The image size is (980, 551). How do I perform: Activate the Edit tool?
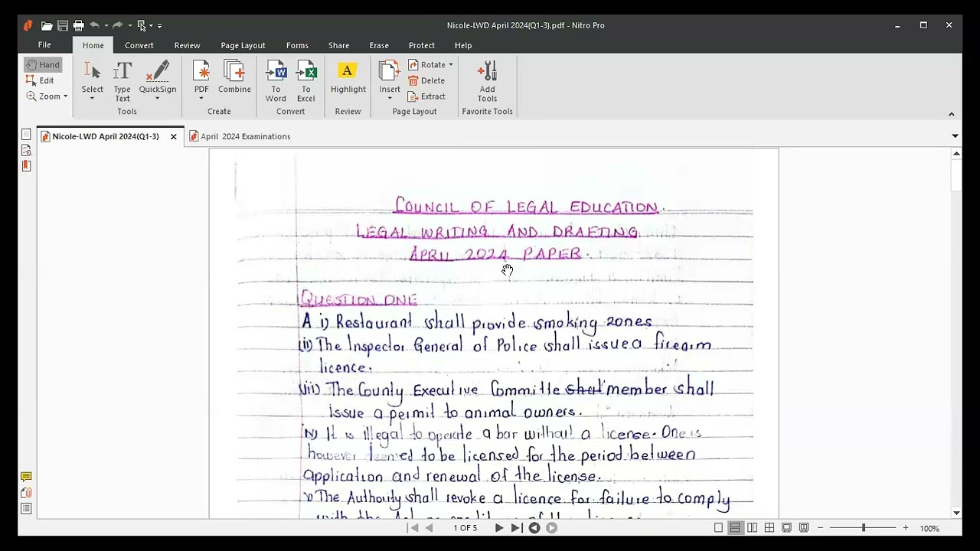(40, 80)
